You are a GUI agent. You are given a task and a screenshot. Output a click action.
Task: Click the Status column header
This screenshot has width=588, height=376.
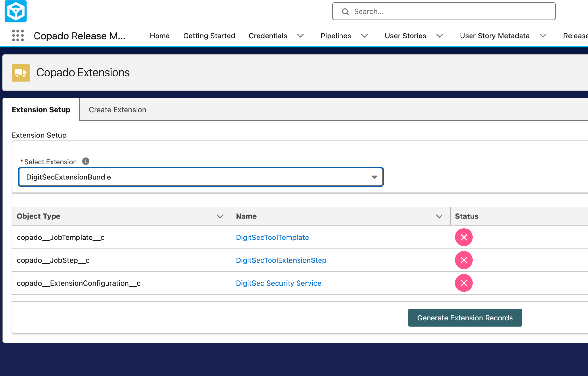(467, 216)
